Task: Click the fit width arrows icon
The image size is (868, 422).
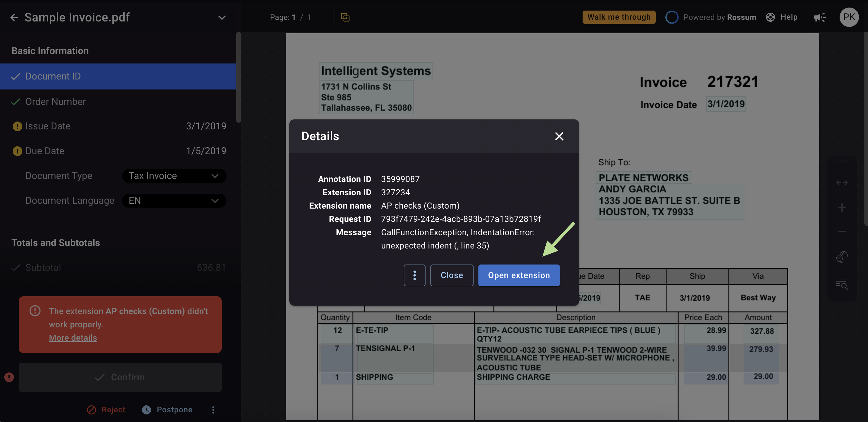Action: [842, 183]
